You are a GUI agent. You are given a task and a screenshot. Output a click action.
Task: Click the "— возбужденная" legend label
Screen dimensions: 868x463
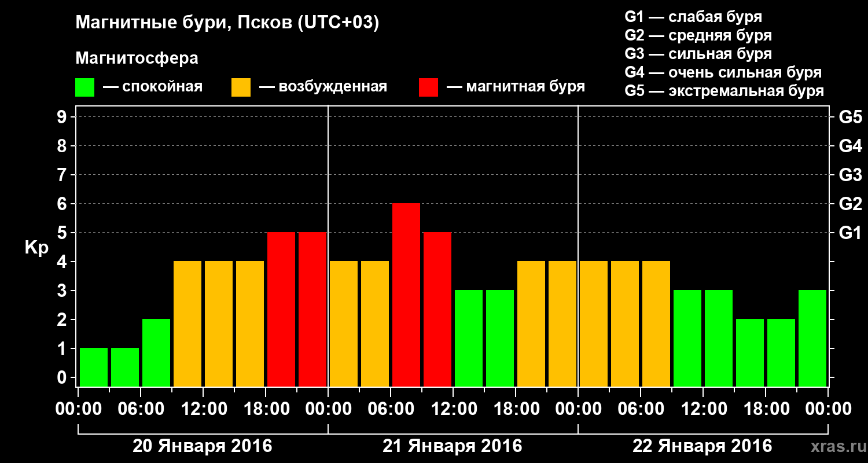point(323,87)
